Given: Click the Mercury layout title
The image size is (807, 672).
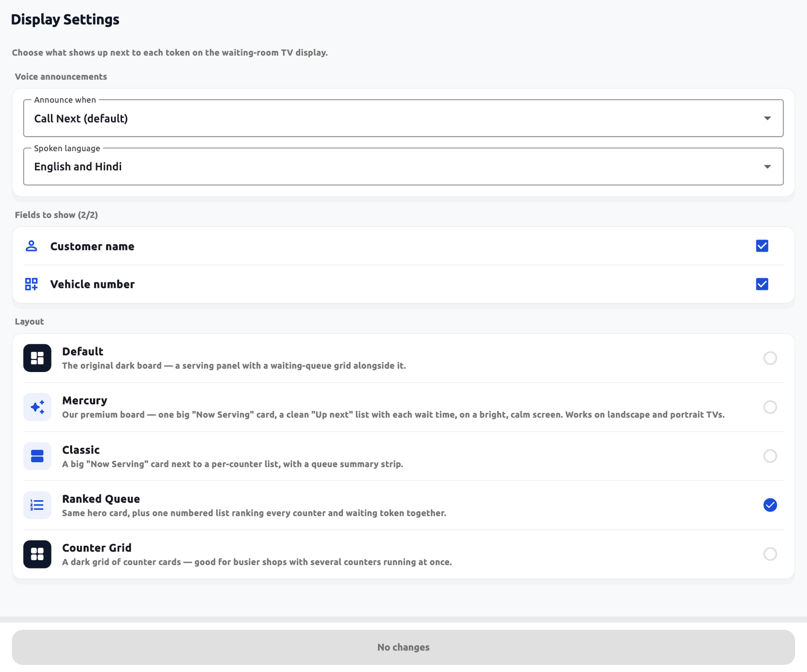Looking at the screenshot, I should click(85, 400).
